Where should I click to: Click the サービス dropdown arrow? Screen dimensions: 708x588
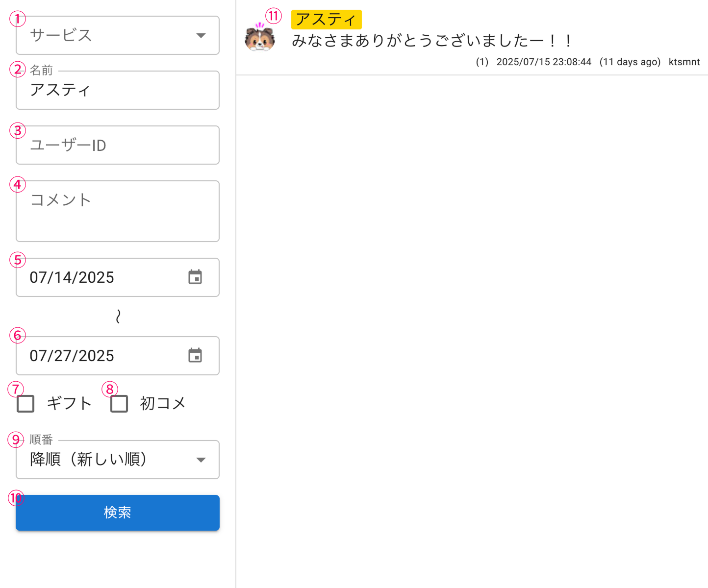click(x=201, y=35)
